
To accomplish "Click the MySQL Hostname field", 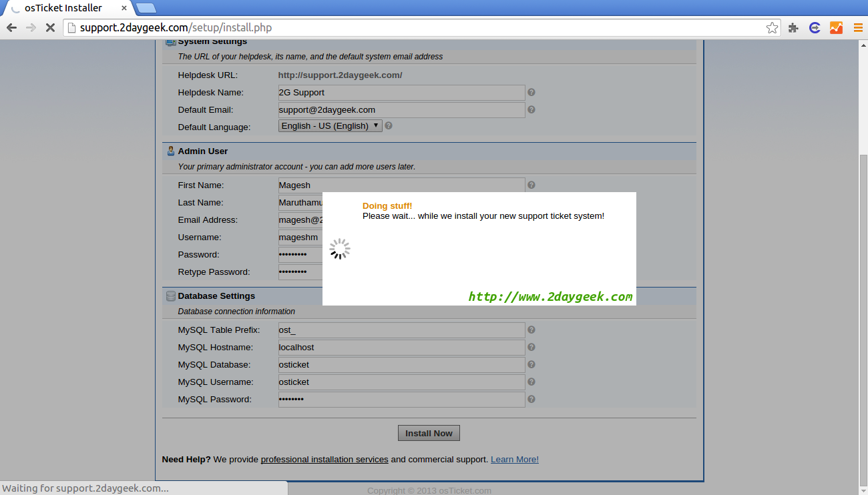I will (402, 348).
